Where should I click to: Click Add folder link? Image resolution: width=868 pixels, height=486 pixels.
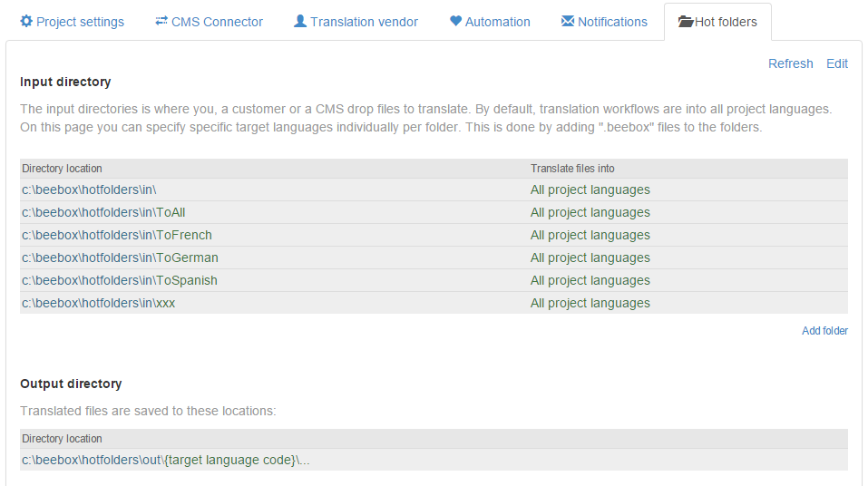coord(824,331)
